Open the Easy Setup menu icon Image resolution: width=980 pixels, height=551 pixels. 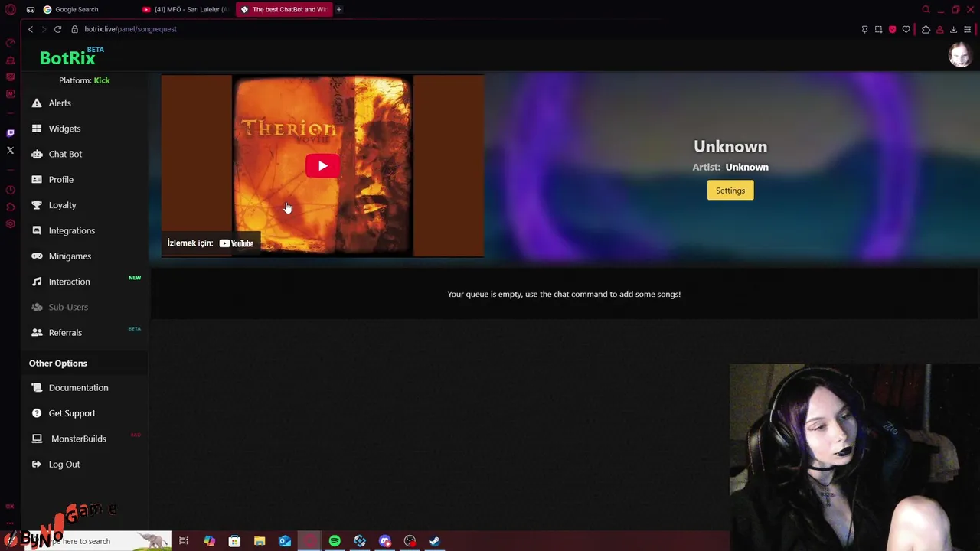[x=968, y=29]
